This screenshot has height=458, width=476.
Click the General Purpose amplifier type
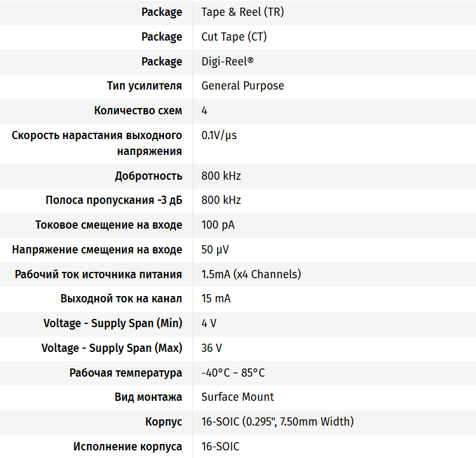[x=243, y=86]
